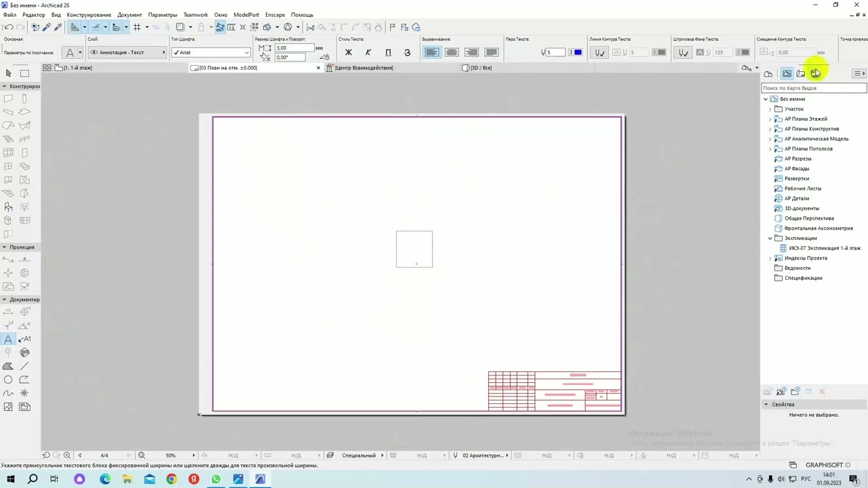
Task: Open the Teamwork menu
Action: (195, 15)
